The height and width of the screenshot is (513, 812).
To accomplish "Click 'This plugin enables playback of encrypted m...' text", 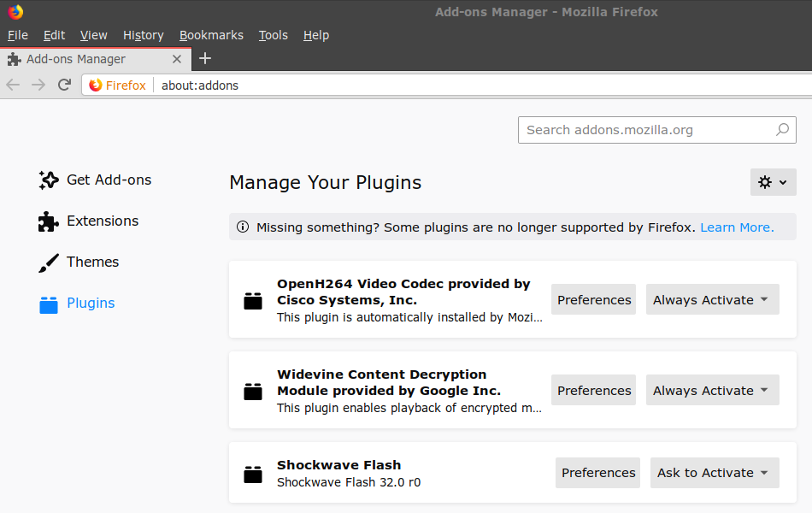I will [x=409, y=408].
